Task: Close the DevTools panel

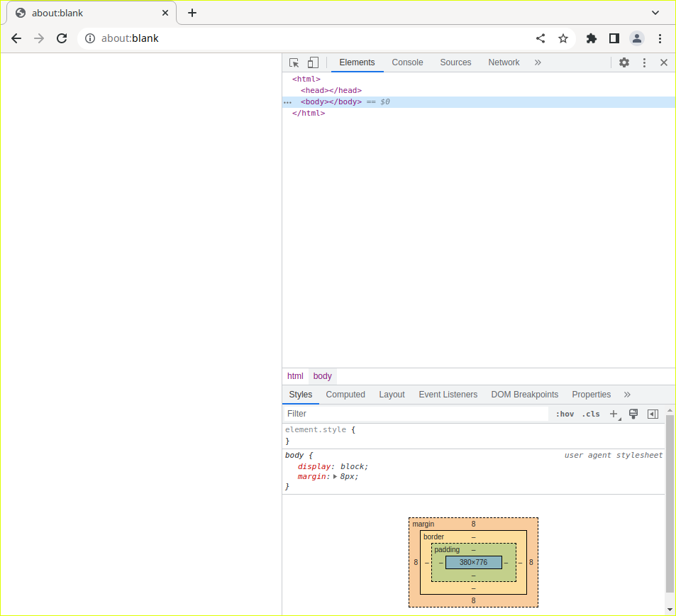Action: point(664,62)
